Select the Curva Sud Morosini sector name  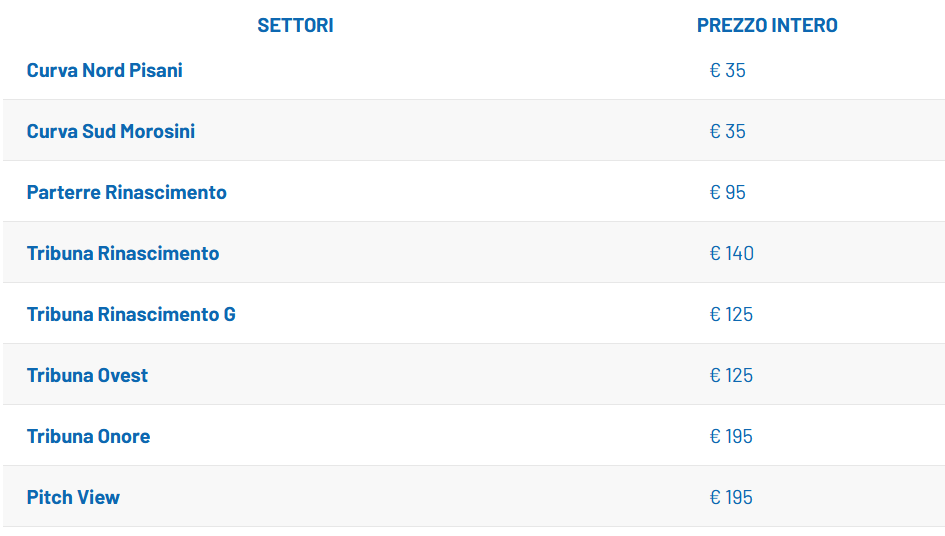tap(111, 132)
